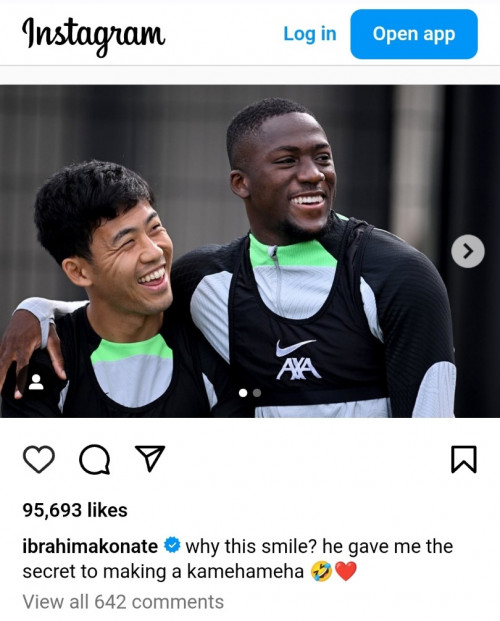Select the second carousel dot indicator
Image resolution: width=500 pixels, height=621 pixels.
click(257, 393)
